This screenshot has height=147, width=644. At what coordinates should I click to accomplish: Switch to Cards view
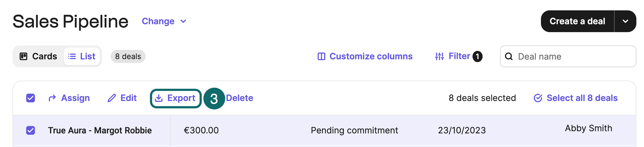click(38, 56)
